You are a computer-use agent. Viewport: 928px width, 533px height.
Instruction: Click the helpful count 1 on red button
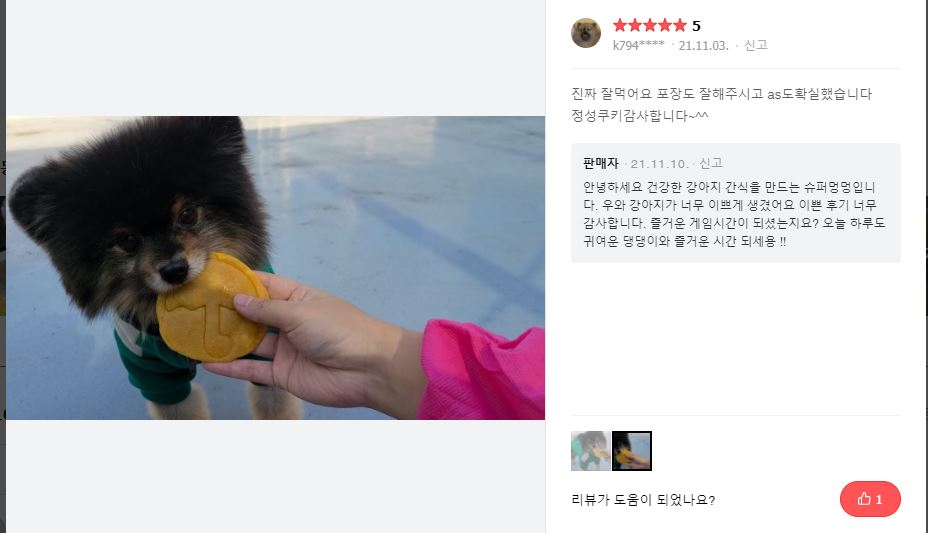879,499
